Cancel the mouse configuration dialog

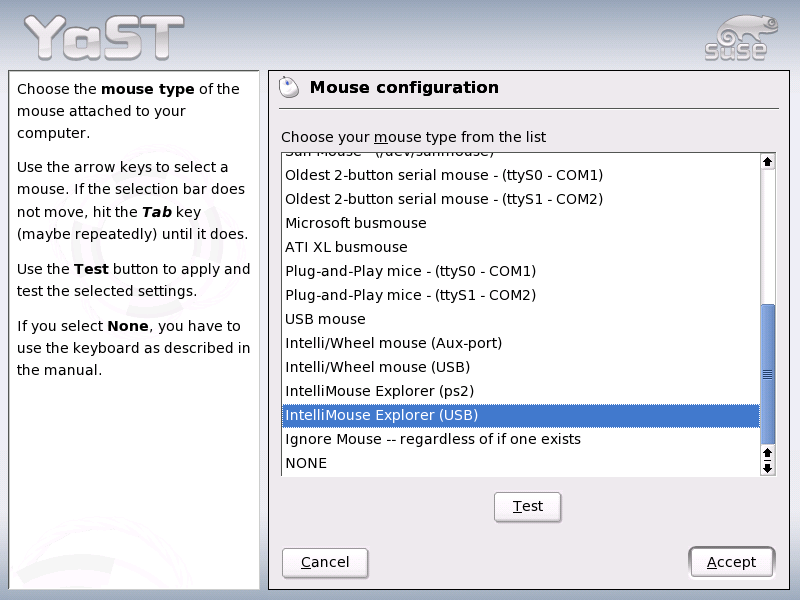click(325, 562)
